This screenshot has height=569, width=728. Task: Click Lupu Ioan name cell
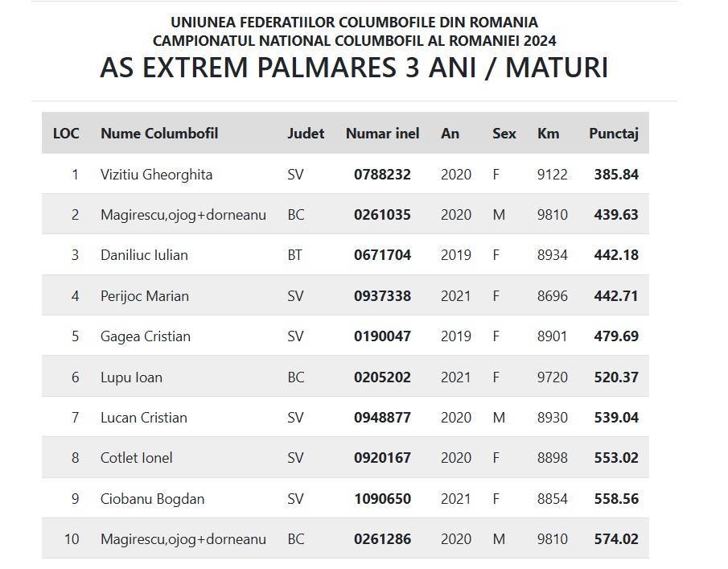point(131,377)
